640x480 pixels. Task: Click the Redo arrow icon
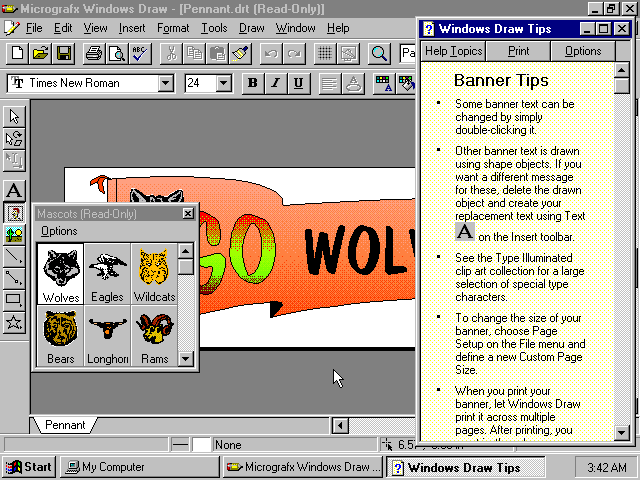click(294, 53)
